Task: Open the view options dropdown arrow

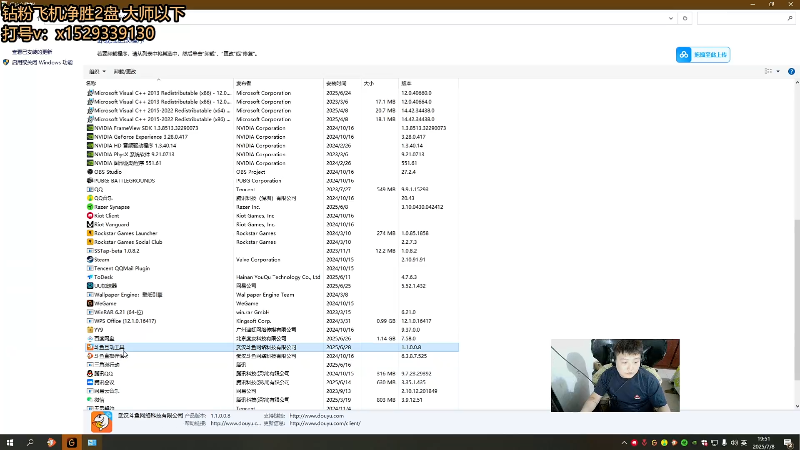Action: [x=778, y=71]
